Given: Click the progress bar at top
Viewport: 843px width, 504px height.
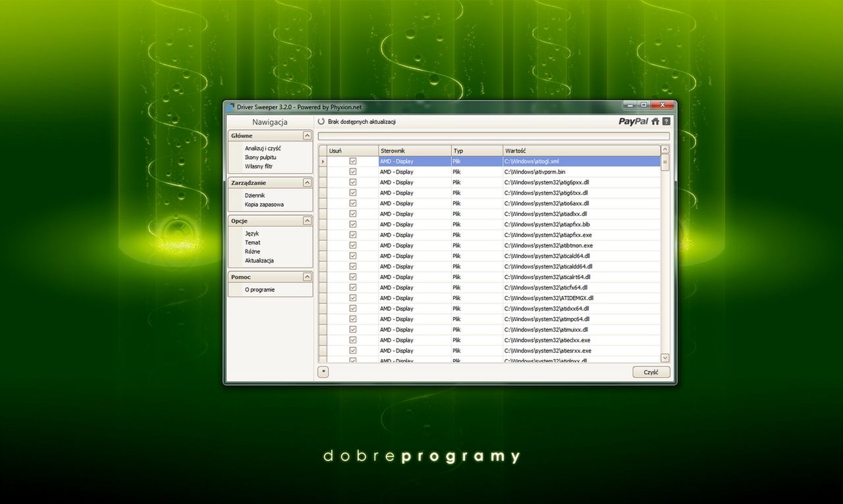Looking at the screenshot, I should click(494, 136).
